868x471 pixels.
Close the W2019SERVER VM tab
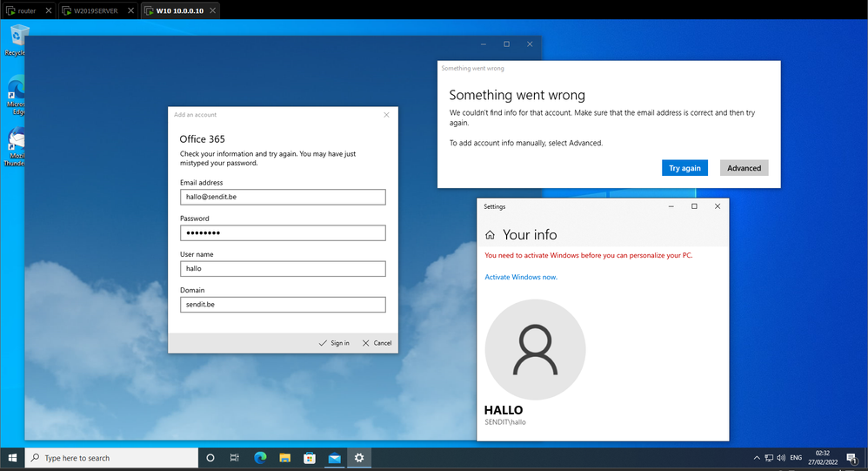click(x=130, y=10)
